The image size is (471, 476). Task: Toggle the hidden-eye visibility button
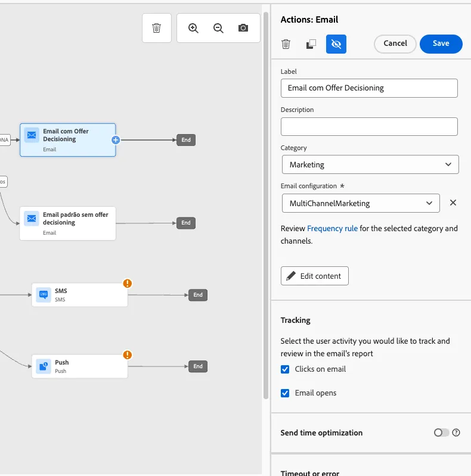coord(336,44)
